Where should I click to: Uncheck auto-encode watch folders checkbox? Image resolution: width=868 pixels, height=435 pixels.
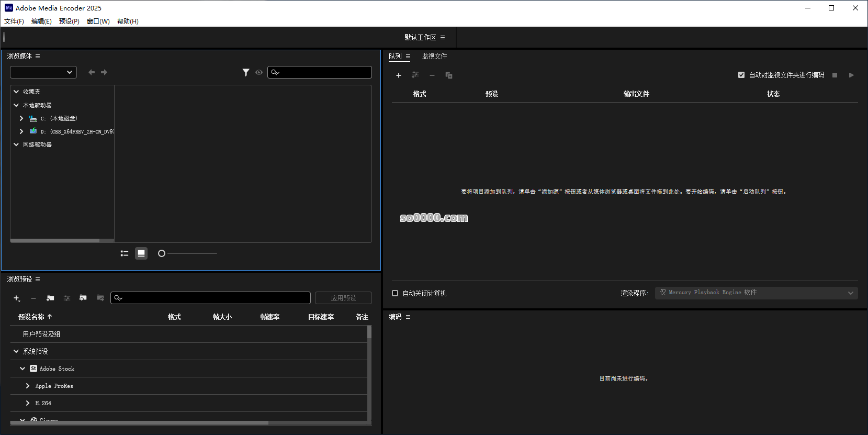point(741,75)
